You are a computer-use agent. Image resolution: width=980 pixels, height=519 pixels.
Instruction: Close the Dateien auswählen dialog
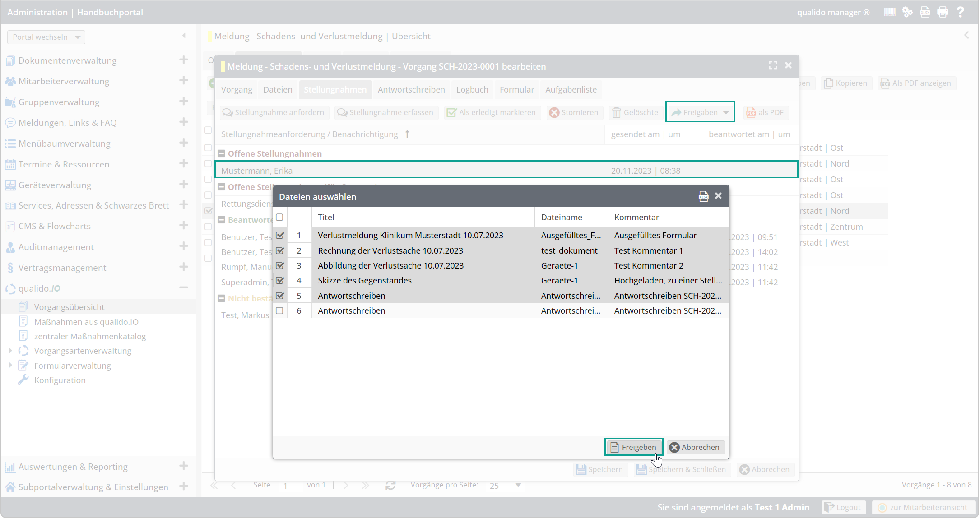pos(718,196)
